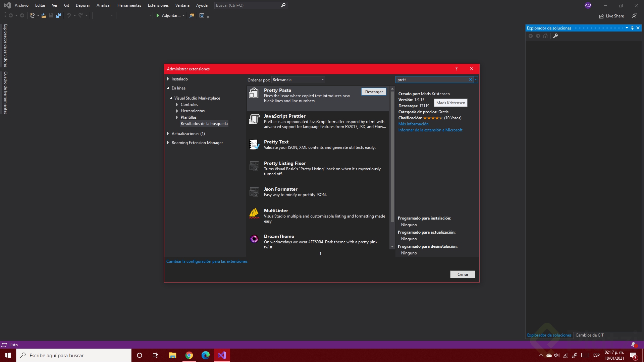Screen dimensions: 644x362
Task: Click the save file toolbar icon
Action: pos(51,15)
